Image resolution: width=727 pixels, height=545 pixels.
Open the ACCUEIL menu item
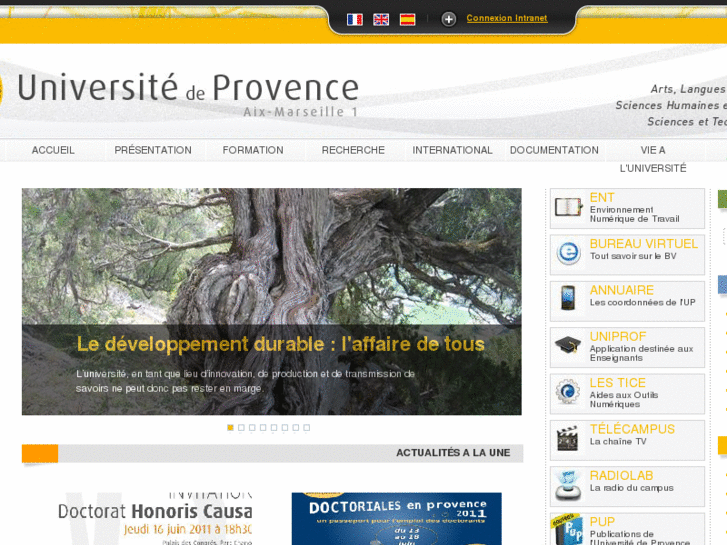53,150
